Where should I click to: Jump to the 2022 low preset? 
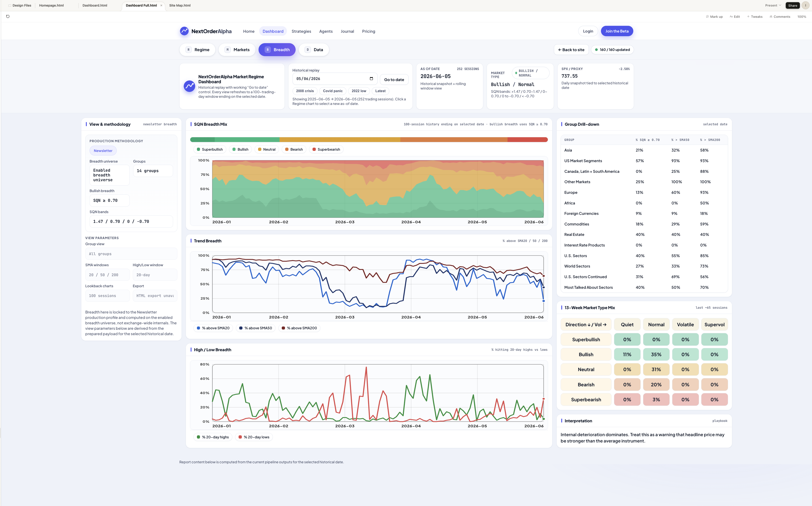359,91
